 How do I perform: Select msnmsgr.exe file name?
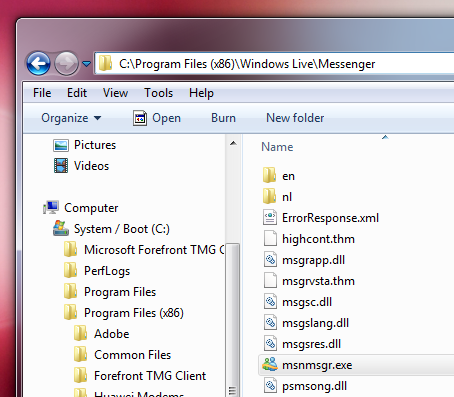[317, 365]
